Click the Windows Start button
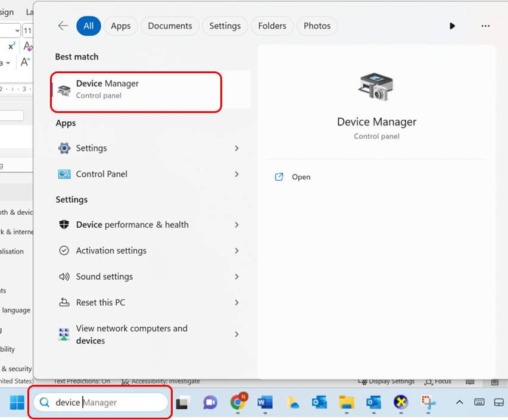 tap(17, 402)
